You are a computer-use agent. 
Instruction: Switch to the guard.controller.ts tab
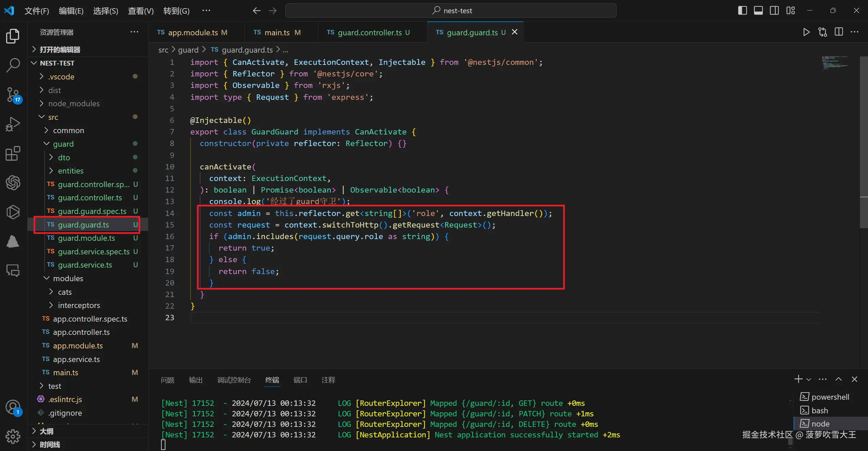[x=370, y=33]
